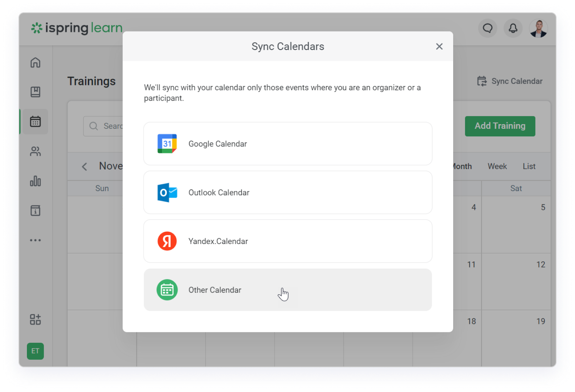Open the courses book icon in sidebar
This screenshot has width=575, height=392.
click(35, 92)
